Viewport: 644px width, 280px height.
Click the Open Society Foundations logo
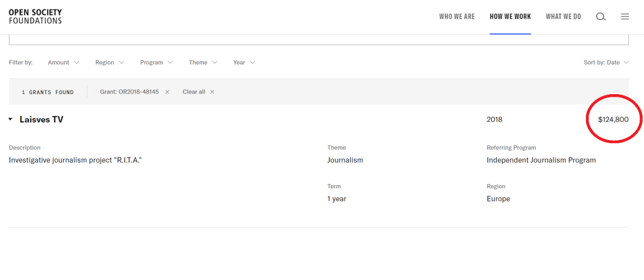coord(35,16)
